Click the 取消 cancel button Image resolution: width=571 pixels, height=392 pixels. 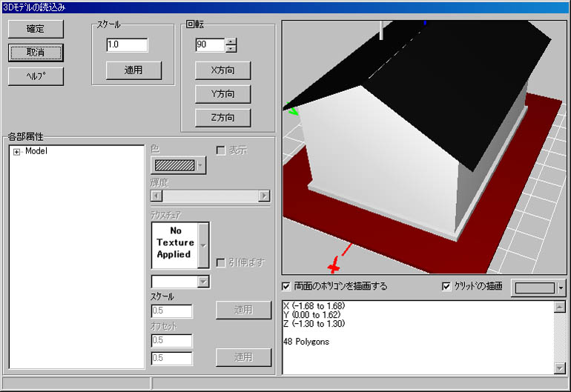point(36,53)
